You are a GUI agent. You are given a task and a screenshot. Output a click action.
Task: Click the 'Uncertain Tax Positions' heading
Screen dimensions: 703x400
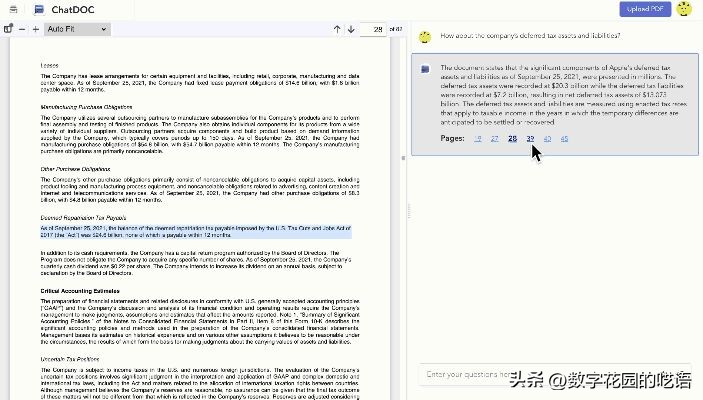point(69,359)
